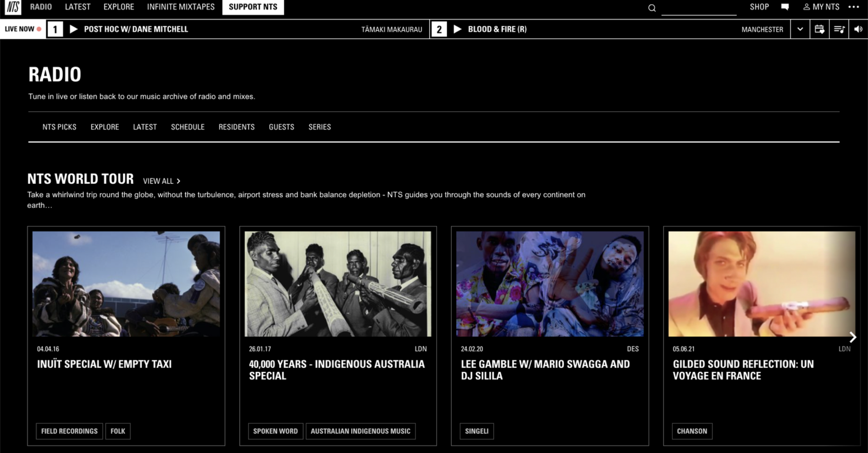The height and width of the screenshot is (453, 868).
Task: Select channel 2 number box
Action: [439, 29]
